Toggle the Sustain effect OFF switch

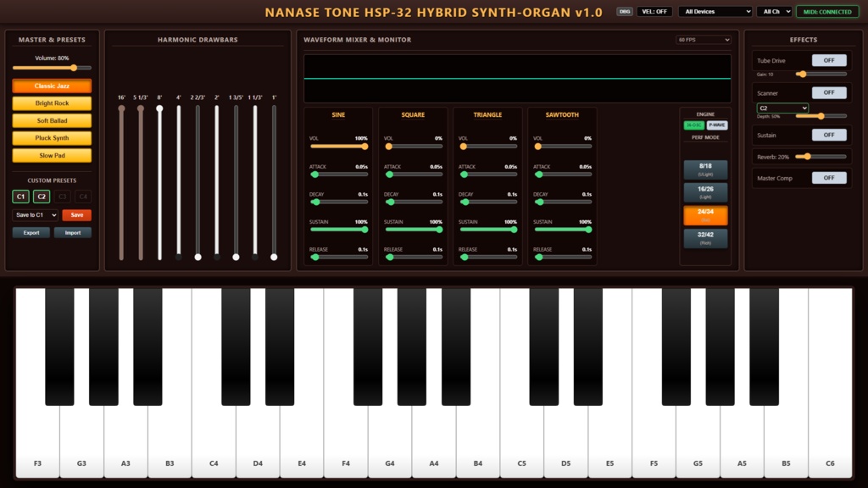[x=829, y=135]
